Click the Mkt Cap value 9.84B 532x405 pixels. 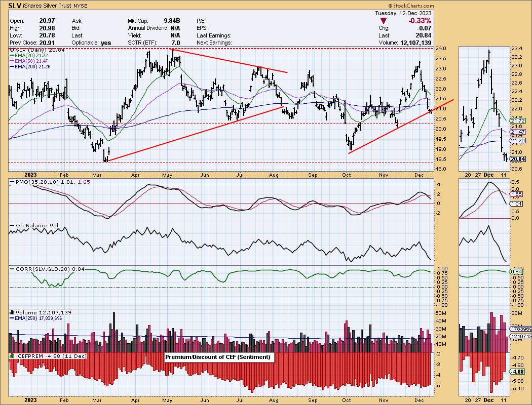tap(172, 21)
